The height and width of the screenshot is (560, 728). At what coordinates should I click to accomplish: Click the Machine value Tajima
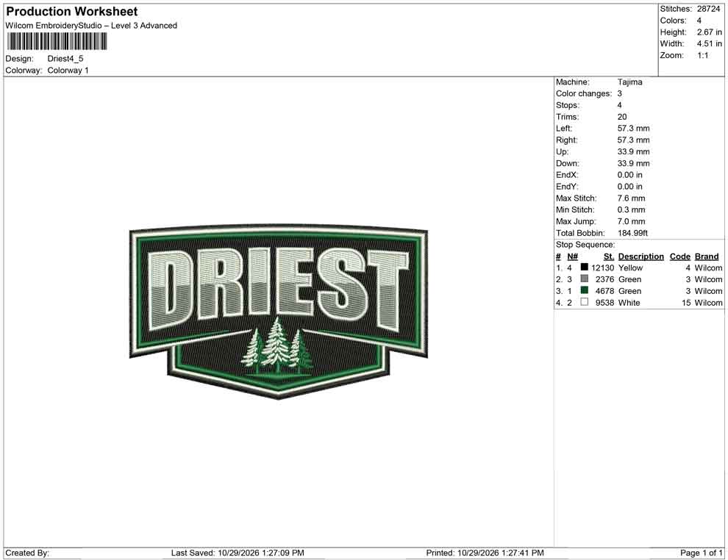pos(630,82)
